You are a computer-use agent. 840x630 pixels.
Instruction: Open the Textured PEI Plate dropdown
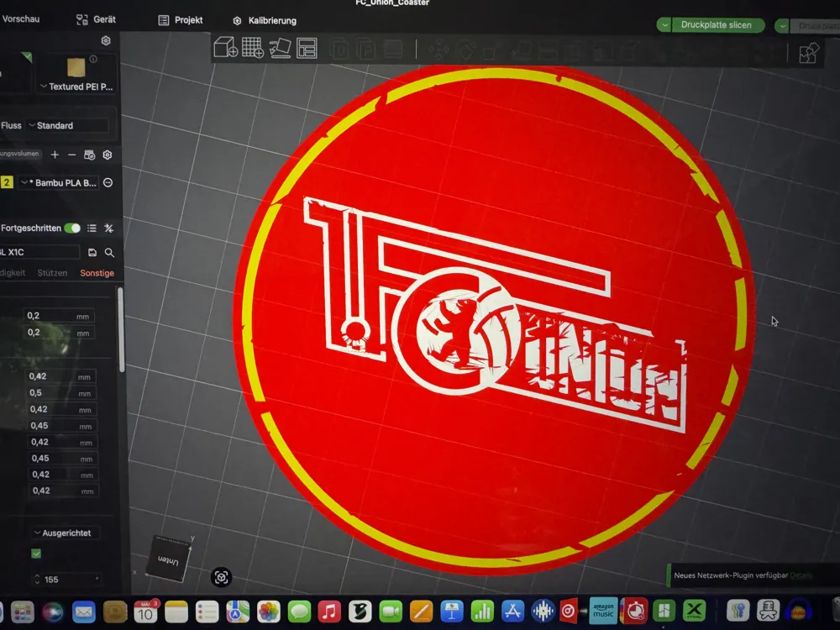[x=76, y=87]
